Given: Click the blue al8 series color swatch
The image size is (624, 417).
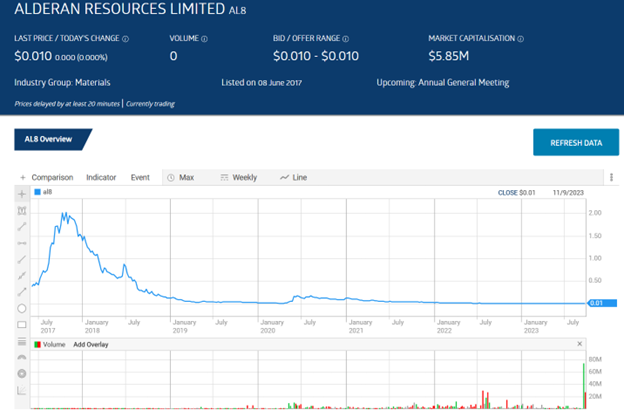Looking at the screenshot, I should click(x=37, y=192).
